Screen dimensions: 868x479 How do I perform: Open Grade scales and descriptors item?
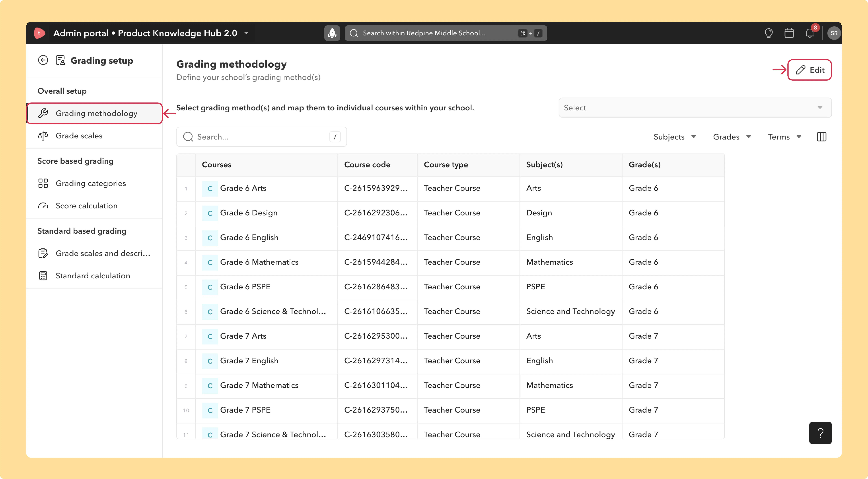[x=95, y=253]
